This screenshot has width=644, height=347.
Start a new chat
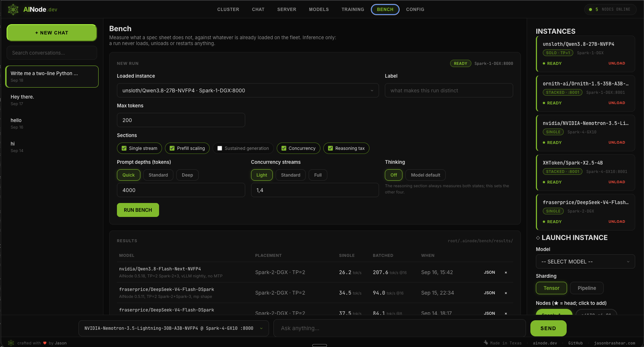(x=52, y=33)
